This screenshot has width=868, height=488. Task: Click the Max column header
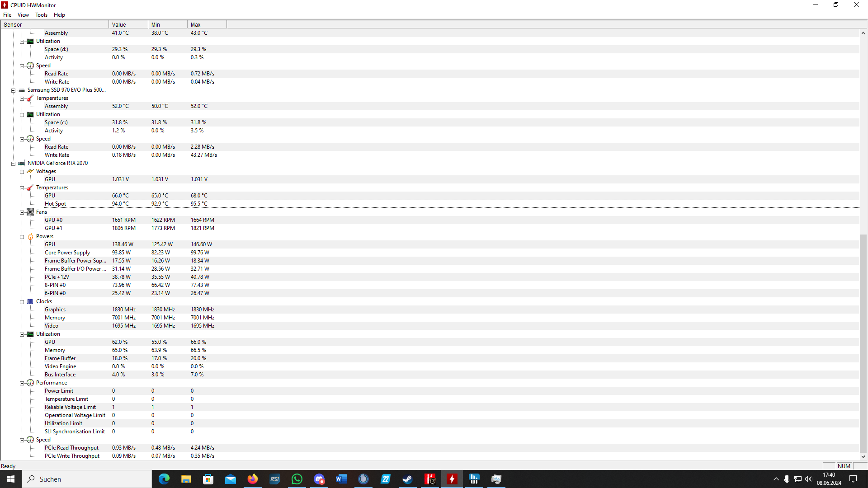207,24
